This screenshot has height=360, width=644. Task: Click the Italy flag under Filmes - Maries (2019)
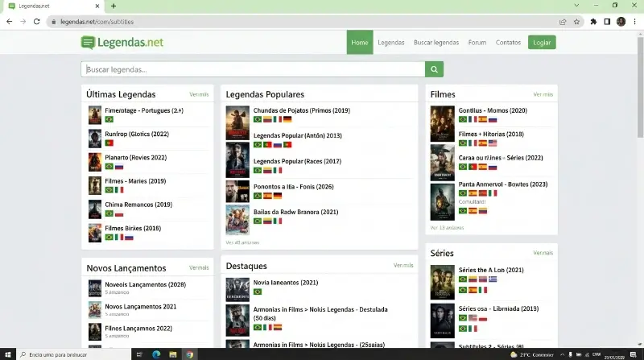click(x=119, y=190)
